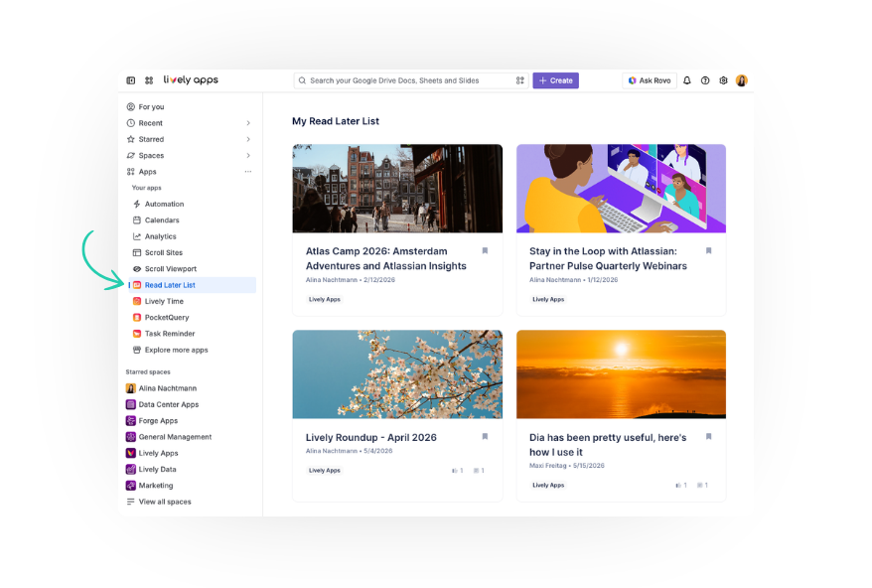The width and height of the screenshot is (872, 588).
Task: Select the Read Later List app
Action: (x=193, y=285)
